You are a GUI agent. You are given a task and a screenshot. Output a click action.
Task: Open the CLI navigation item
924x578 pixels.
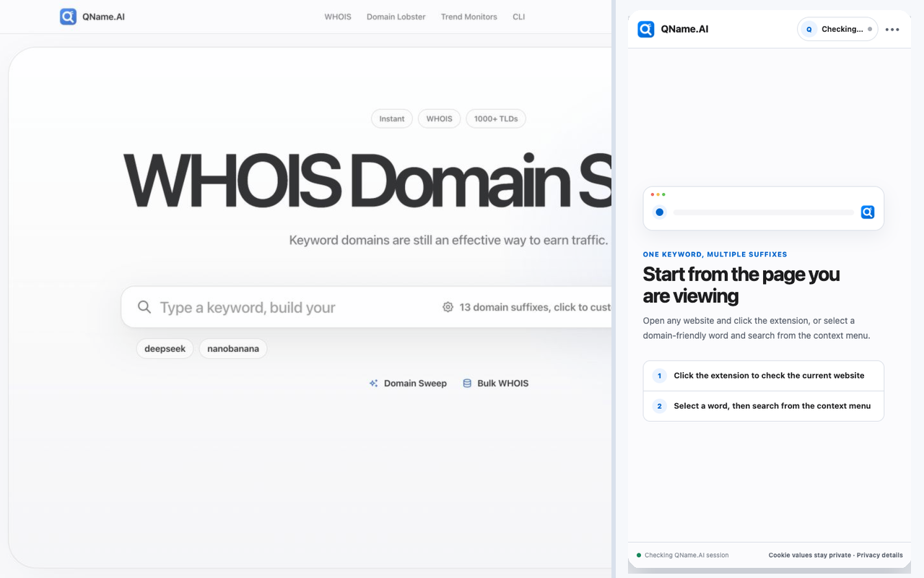519,17
